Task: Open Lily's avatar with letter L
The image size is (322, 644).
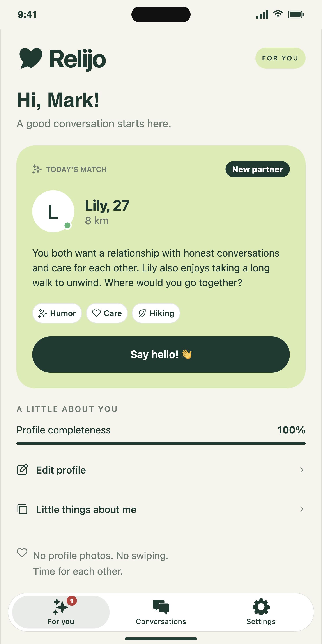Action: 53,211
